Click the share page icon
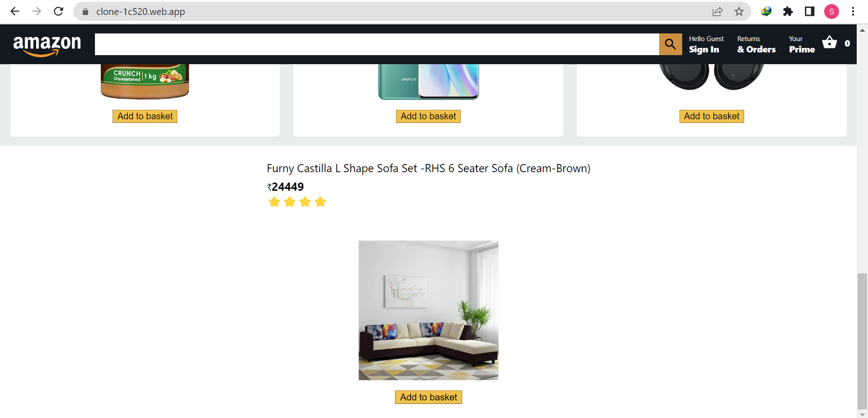Image resolution: width=868 pixels, height=418 pixels. pos(717,11)
